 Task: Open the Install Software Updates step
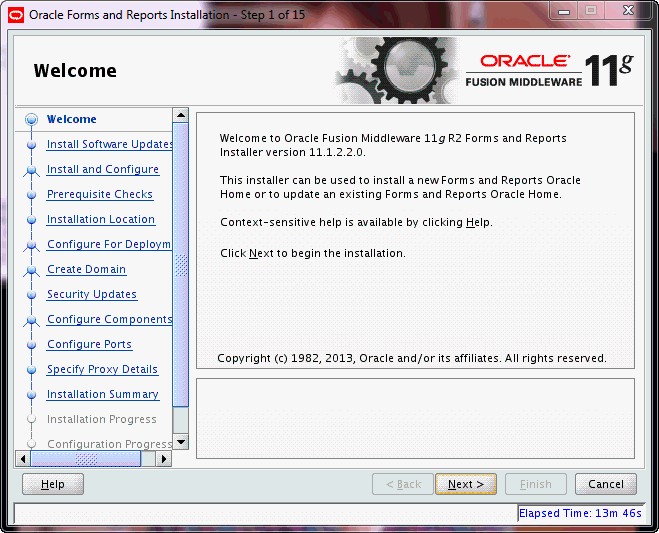click(110, 144)
